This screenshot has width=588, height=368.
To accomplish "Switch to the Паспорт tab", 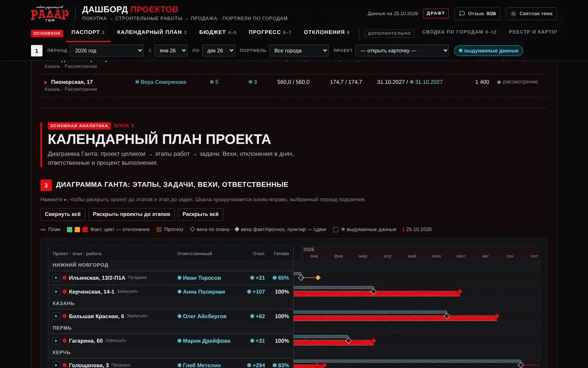I will 88,32.
